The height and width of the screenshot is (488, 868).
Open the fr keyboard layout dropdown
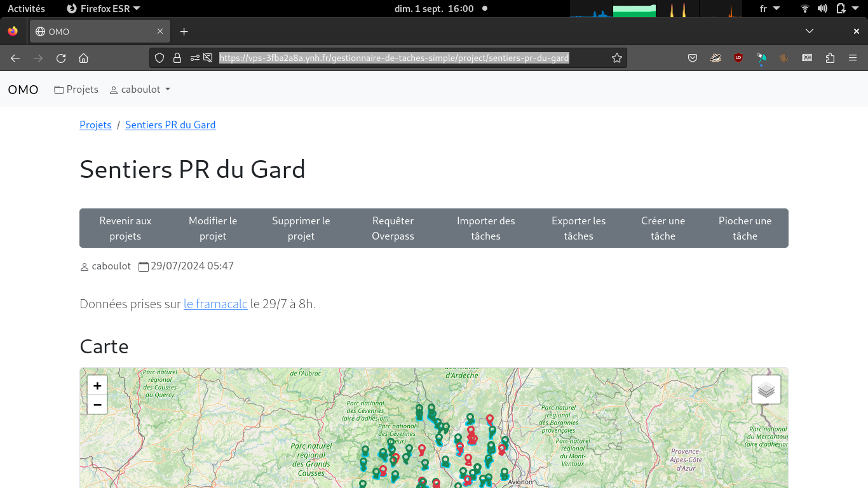pyautogui.click(x=769, y=8)
